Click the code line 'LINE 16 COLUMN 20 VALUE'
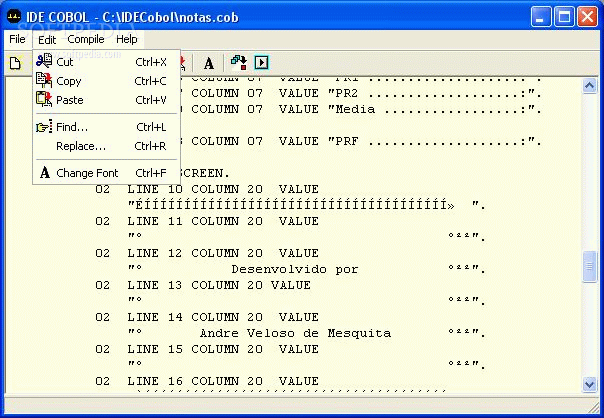604x418 pixels. click(223, 381)
